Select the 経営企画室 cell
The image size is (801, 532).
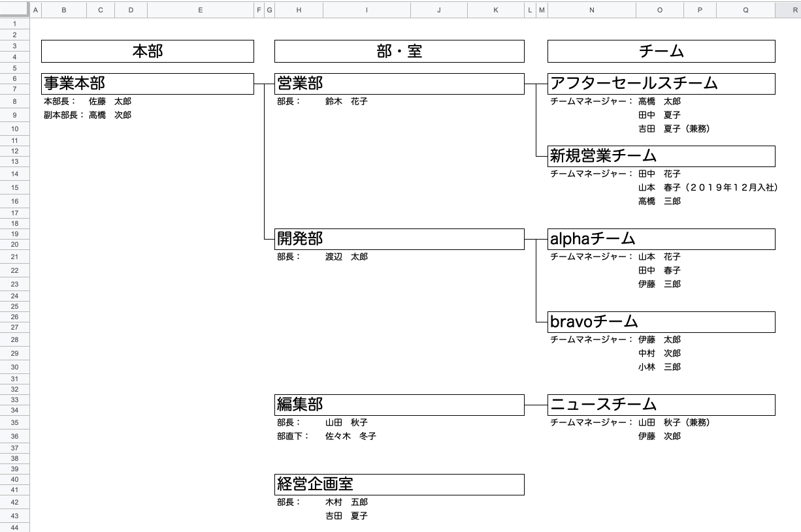pos(399,484)
